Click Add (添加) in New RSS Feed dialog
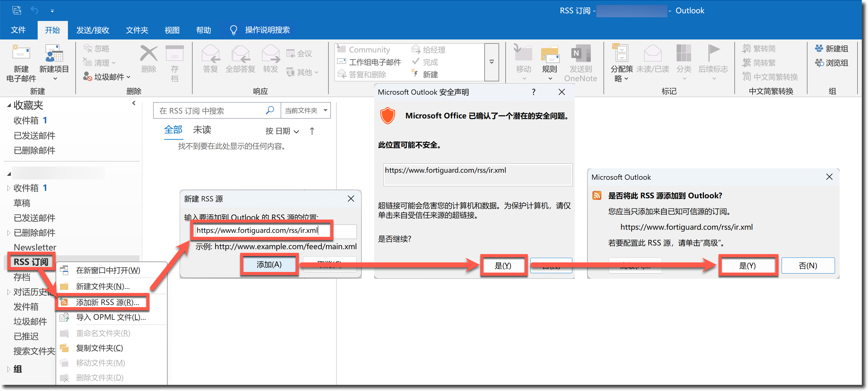 pos(269,265)
